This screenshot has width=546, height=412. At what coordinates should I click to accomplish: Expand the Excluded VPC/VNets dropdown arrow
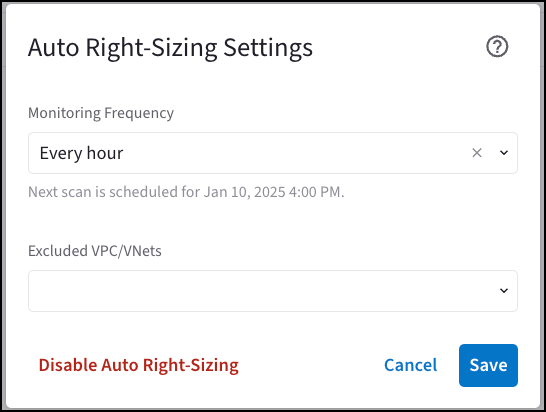click(504, 290)
